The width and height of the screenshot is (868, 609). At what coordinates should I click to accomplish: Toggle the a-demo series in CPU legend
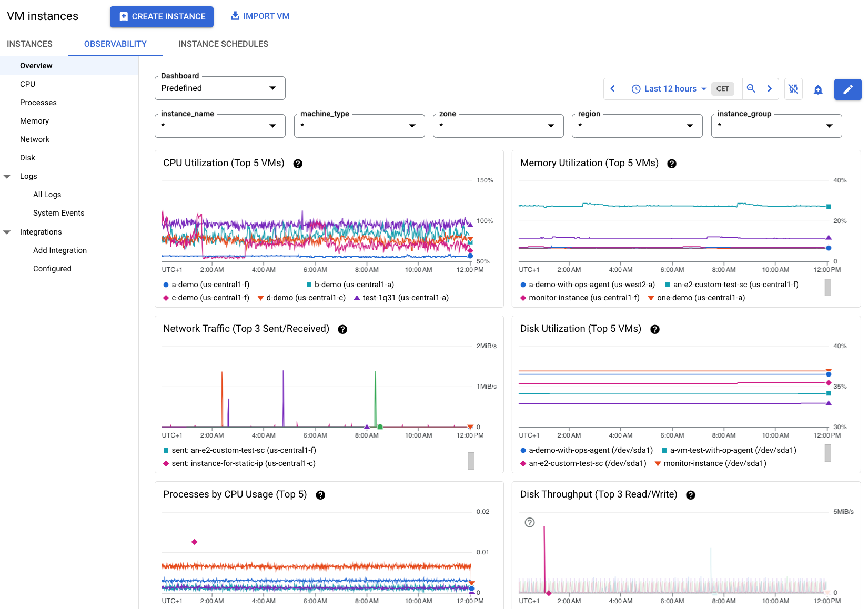(207, 285)
